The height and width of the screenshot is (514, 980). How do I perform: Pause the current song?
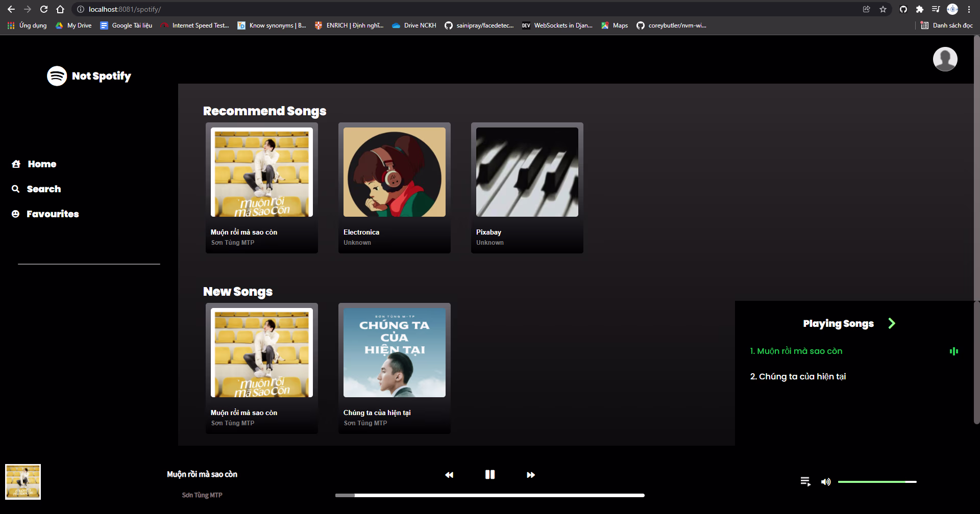490,475
